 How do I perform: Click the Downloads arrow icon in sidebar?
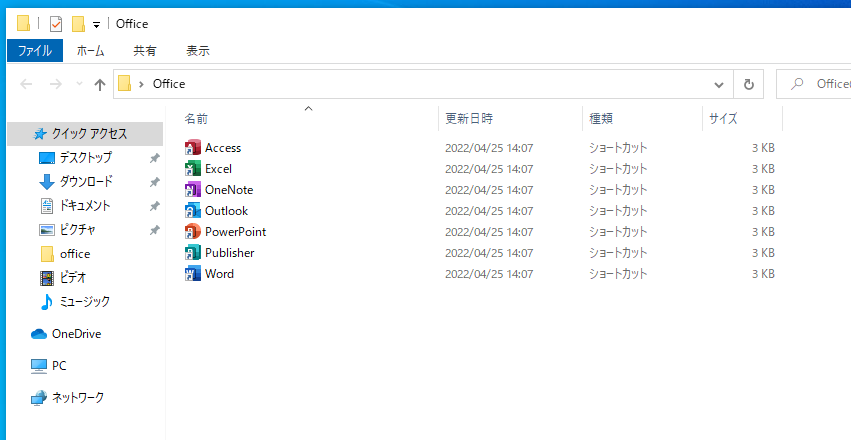click(x=47, y=182)
